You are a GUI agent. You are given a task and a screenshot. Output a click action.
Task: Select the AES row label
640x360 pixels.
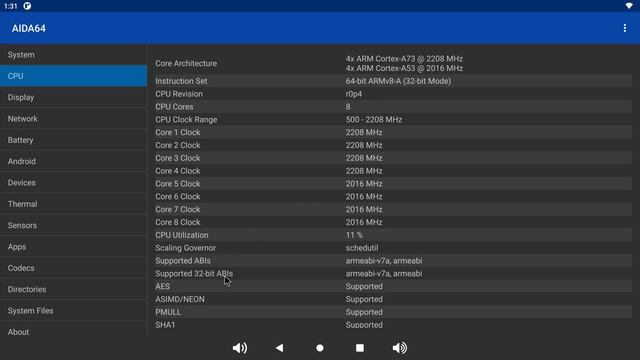pyautogui.click(x=162, y=287)
